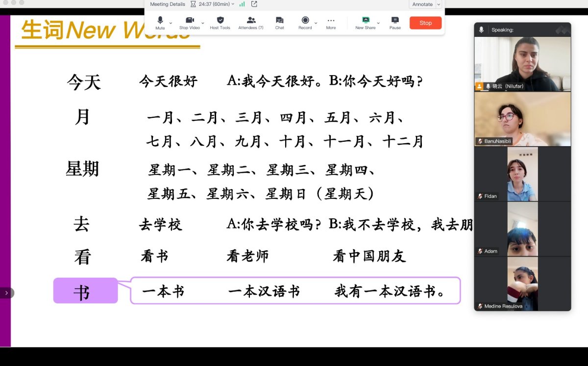This screenshot has height=366, width=588.
Task: Pause the screen share
Action: pyautogui.click(x=395, y=23)
